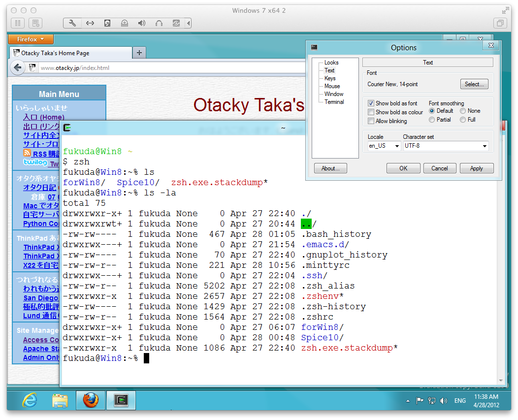This screenshot has width=518, height=420.
Task: Open the San Diego link in sidebar
Action: tap(41, 298)
